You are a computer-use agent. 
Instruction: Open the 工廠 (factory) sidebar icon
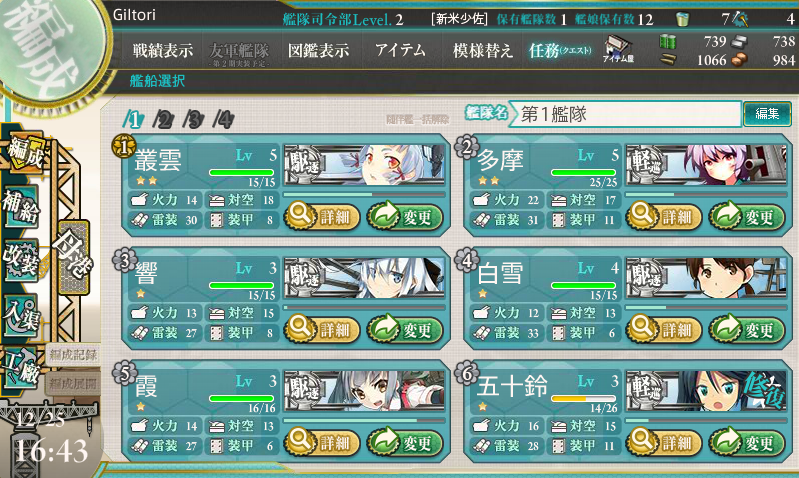21,368
